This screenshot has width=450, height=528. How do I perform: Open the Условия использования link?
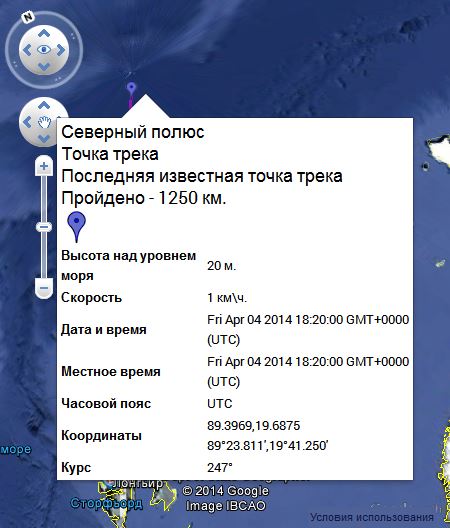pos(372,517)
